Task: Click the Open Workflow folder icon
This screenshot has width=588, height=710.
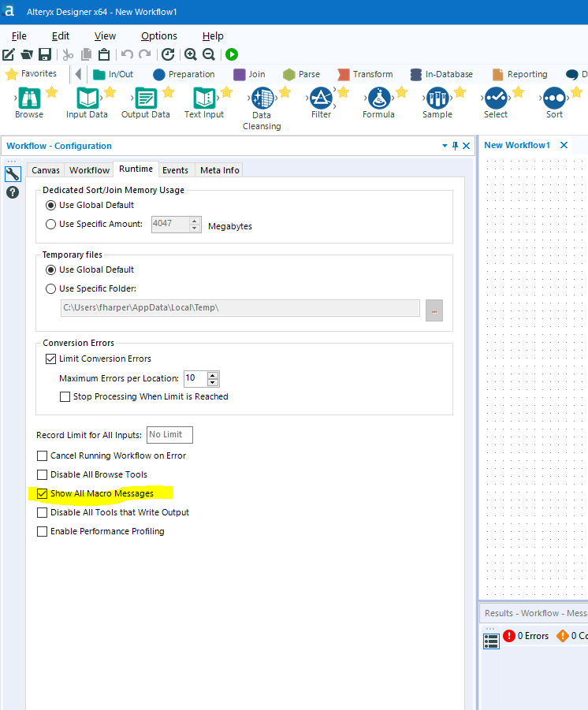Action: [x=27, y=54]
